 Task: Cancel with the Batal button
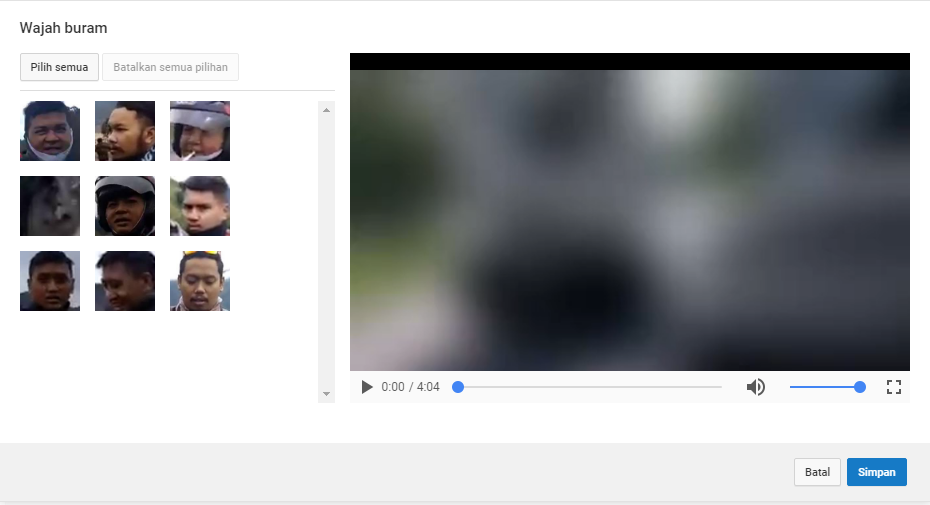point(817,472)
